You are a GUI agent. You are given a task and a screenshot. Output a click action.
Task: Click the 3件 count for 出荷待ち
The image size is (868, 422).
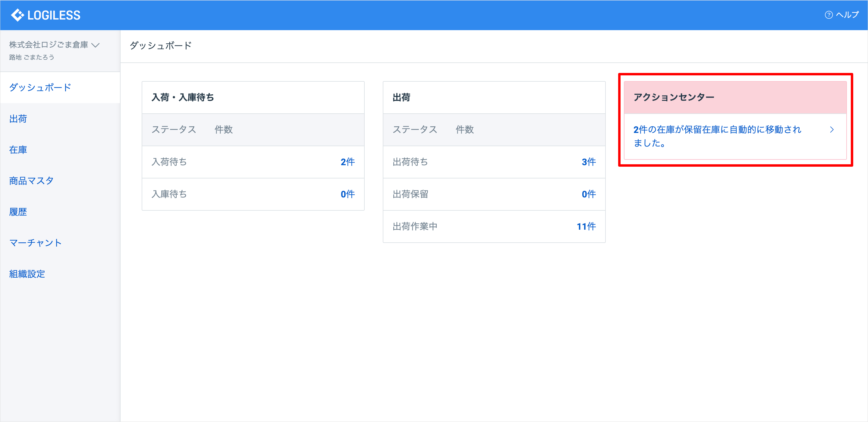[589, 162]
